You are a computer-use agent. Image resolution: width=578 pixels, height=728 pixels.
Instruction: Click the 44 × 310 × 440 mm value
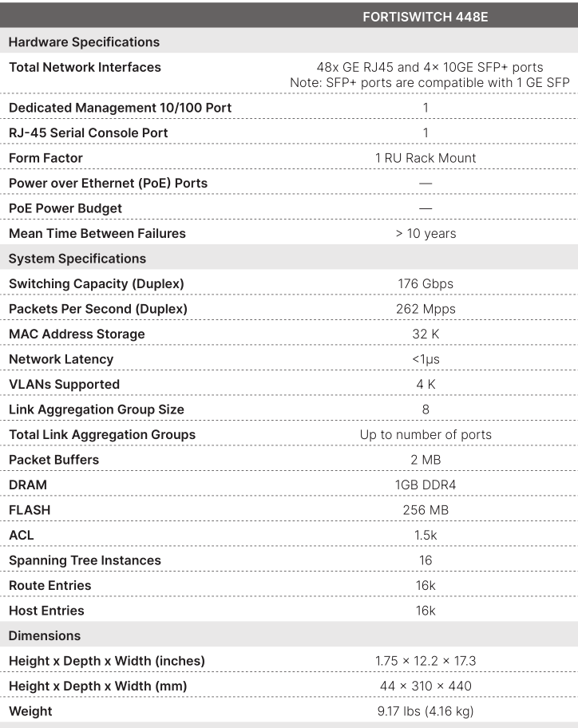(426, 686)
